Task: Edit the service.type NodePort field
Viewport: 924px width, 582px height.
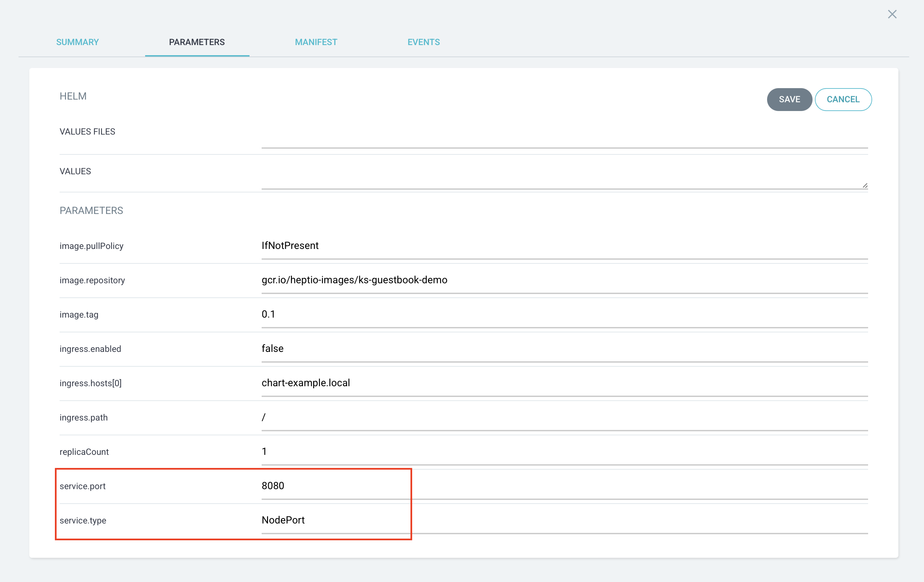Action: coord(564,520)
